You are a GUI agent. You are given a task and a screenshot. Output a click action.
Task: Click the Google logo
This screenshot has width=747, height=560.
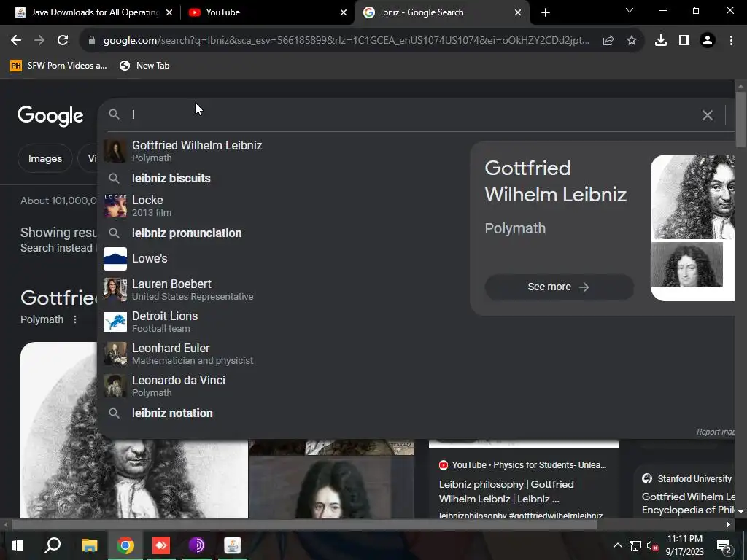pos(50,116)
